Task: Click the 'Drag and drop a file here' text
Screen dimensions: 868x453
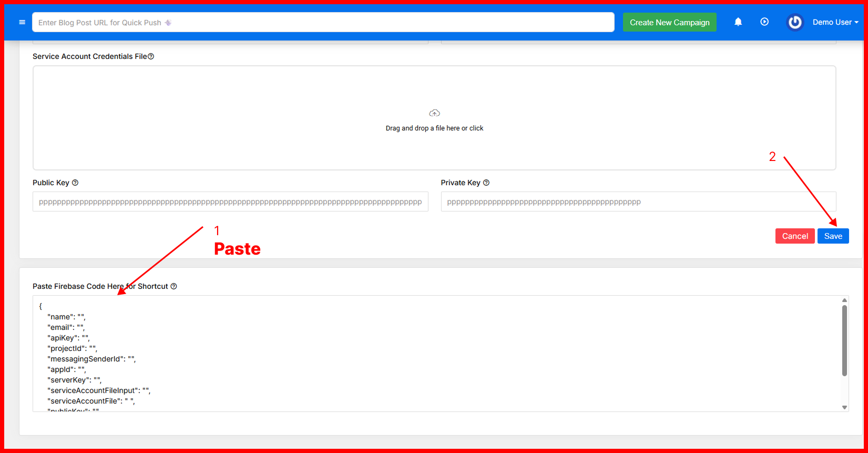Action: [x=434, y=128]
